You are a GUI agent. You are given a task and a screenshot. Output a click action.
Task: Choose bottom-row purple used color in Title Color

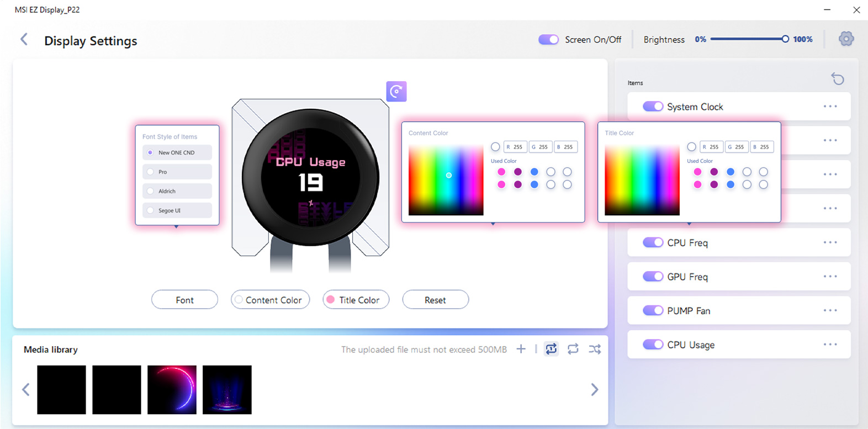714,184
